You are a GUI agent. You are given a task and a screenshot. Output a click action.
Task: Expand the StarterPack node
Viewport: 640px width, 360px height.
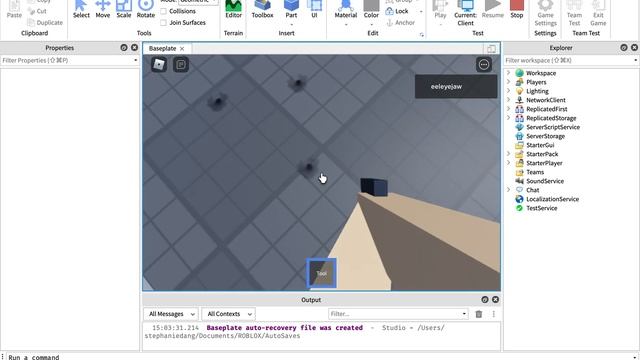click(x=509, y=154)
